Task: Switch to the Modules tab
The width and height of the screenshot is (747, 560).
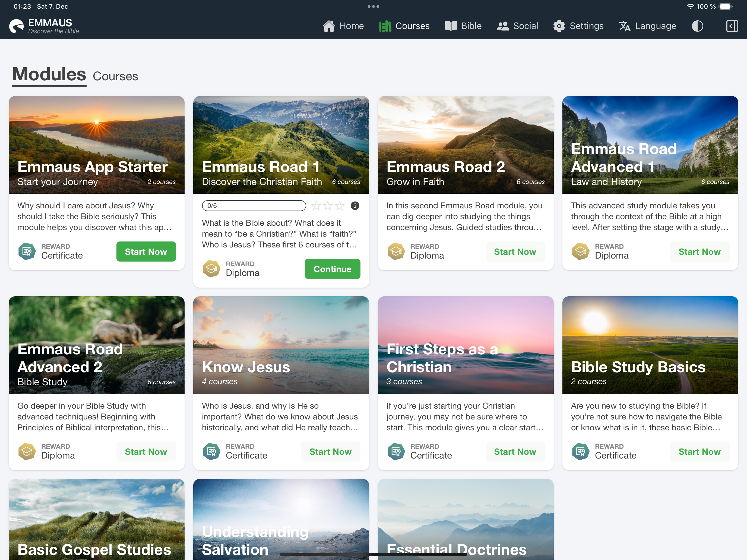Action: pyautogui.click(x=49, y=74)
